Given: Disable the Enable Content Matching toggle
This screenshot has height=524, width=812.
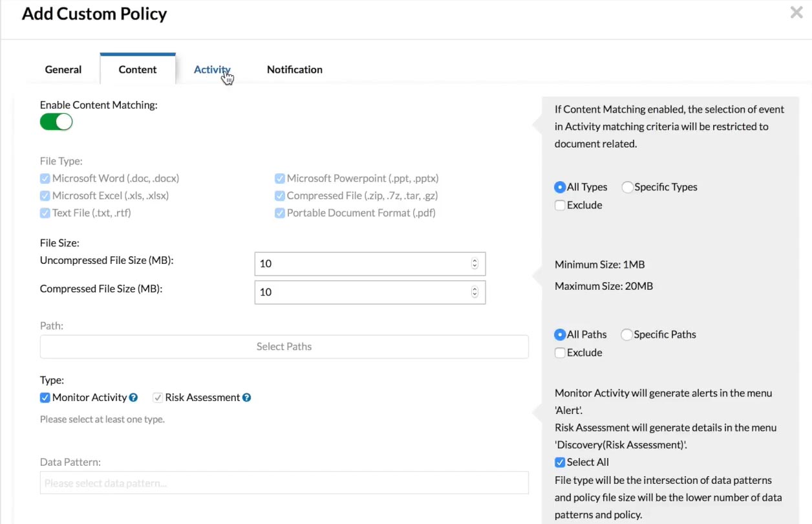Looking at the screenshot, I should pyautogui.click(x=56, y=122).
